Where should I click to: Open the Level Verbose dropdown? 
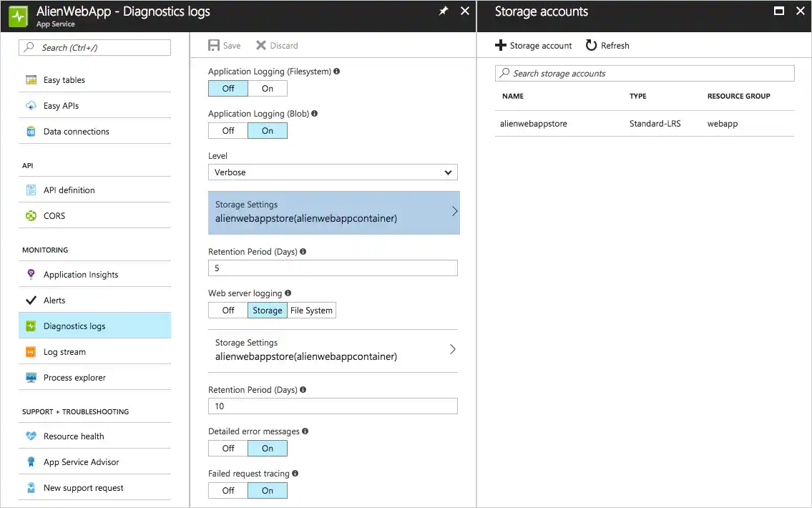pos(333,172)
